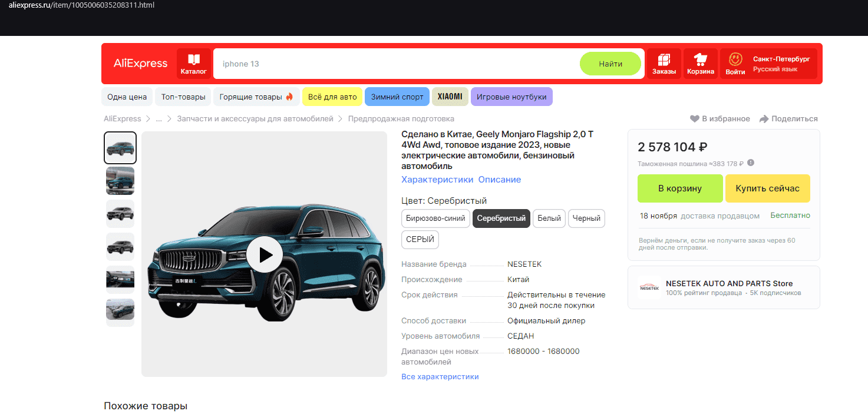This screenshot has height=414, width=868.
Task: Click the 1680000 - 1680000 price range value
Action: (543, 352)
